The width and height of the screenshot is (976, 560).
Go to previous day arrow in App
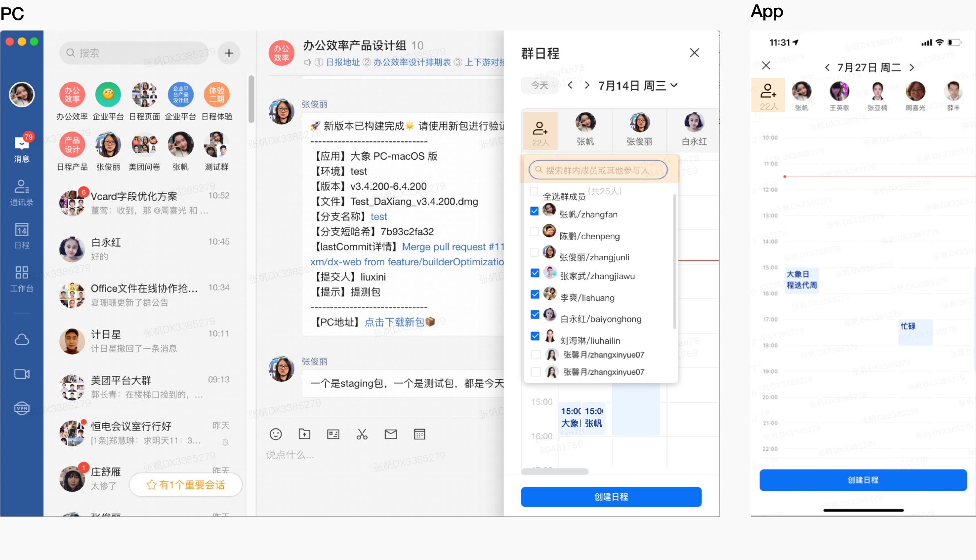(827, 68)
